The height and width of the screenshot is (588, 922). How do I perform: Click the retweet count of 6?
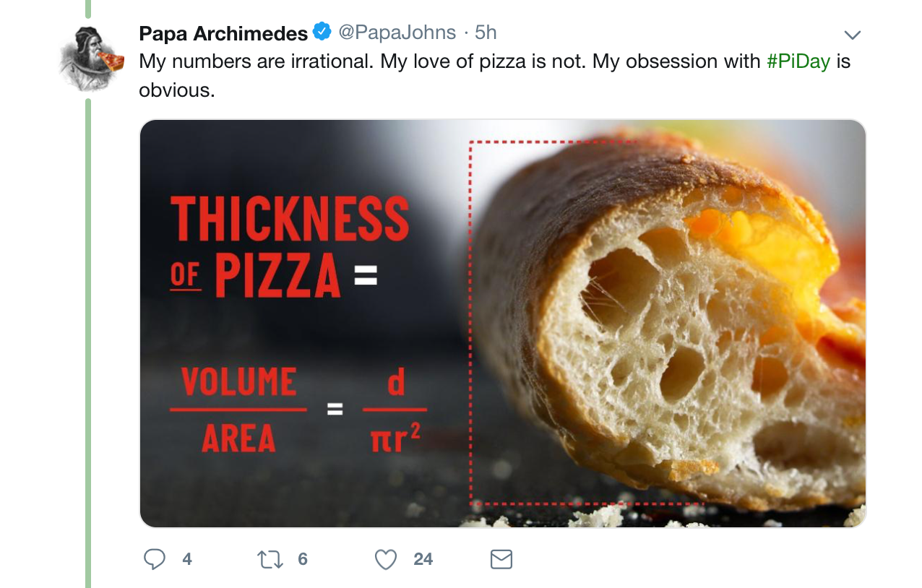pyautogui.click(x=303, y=559)
